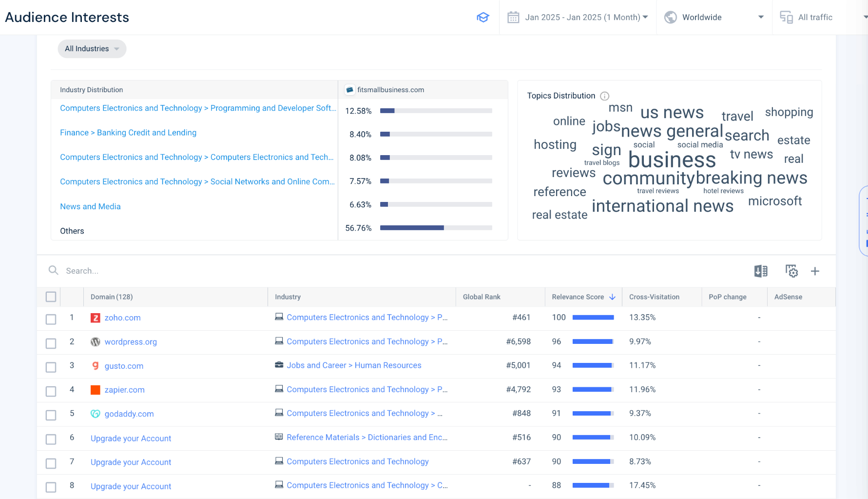
Task: Check the wordpress.org row checkbox
Action: point(51,343)
